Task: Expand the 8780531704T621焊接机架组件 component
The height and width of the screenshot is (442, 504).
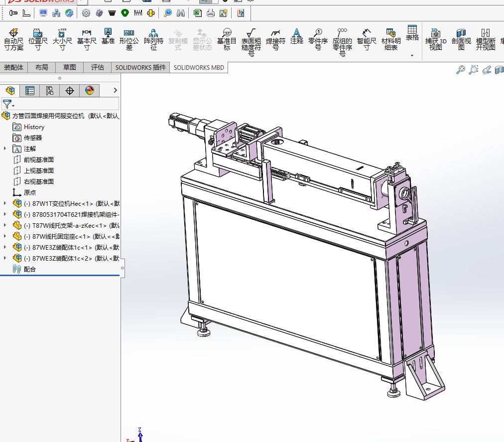Action: [5, 214]
